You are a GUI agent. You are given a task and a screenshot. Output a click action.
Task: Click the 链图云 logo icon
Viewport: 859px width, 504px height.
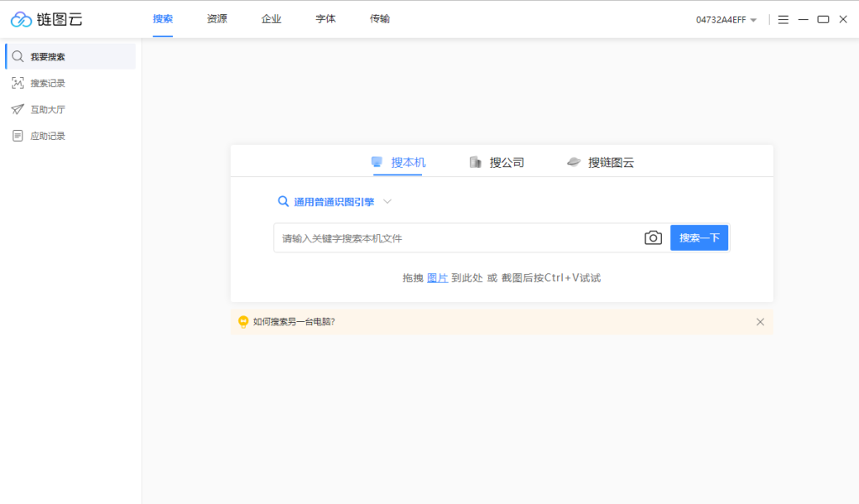coord(18,18)
